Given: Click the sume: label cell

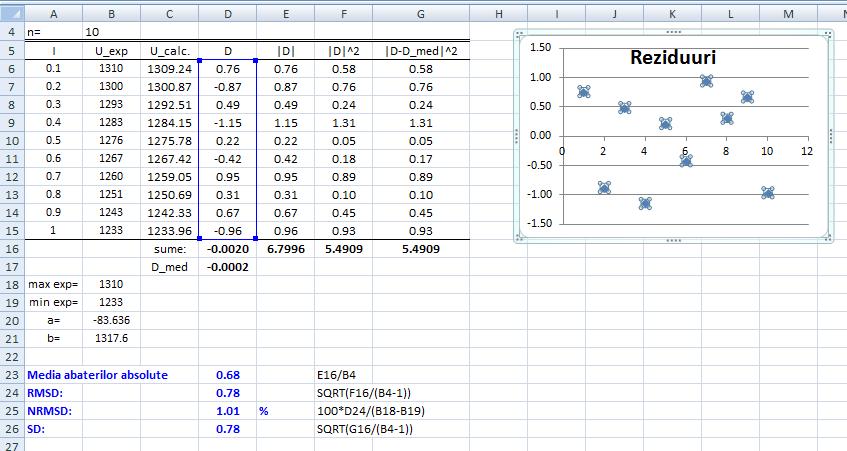Looking at the screenshot, I should click(x=170, y=249).
